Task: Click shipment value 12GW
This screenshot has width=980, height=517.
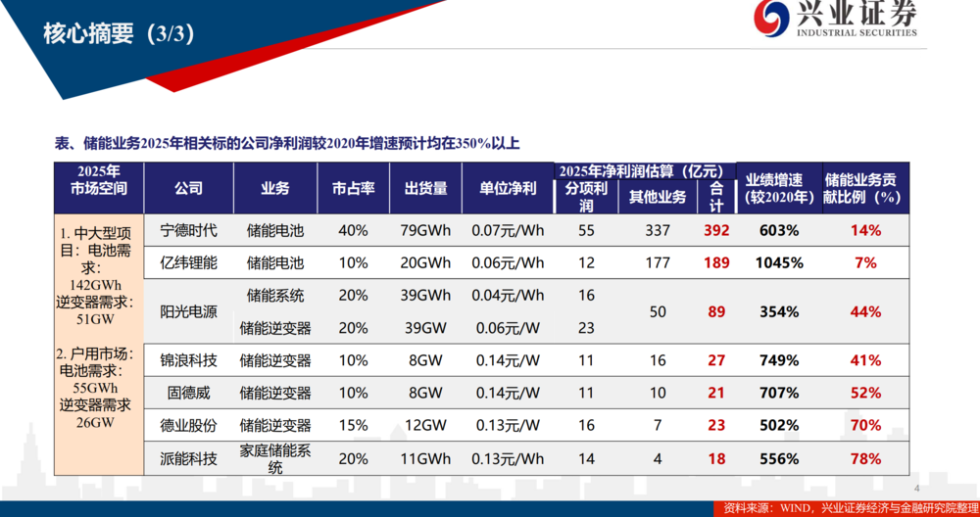Action: point(425,425)
